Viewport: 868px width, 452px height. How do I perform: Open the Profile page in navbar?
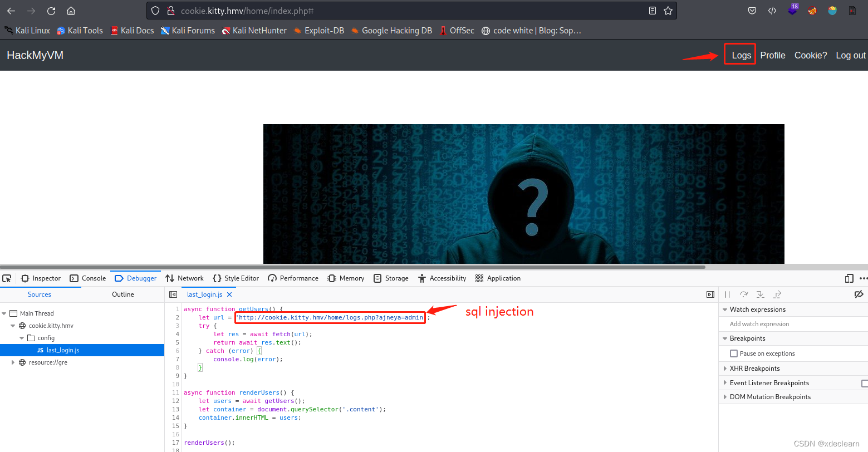[773, 55]
